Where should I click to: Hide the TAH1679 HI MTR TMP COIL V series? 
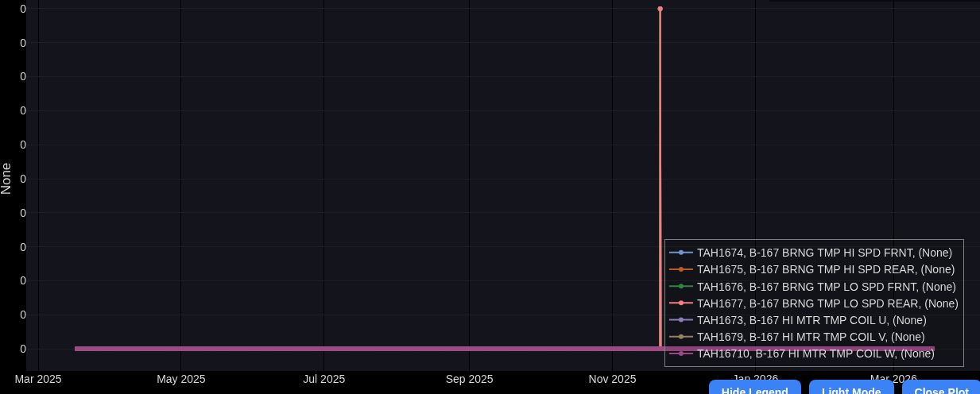tap(810, 337)
